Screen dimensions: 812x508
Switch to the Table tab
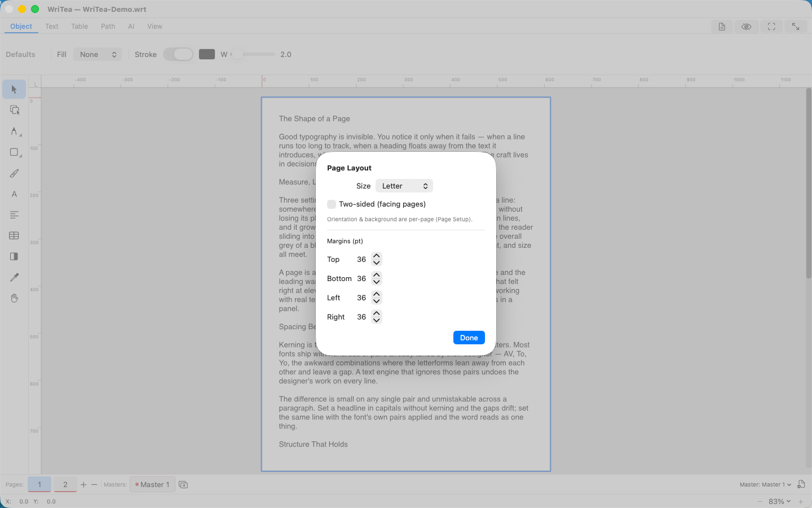click(x=80, y=27)
